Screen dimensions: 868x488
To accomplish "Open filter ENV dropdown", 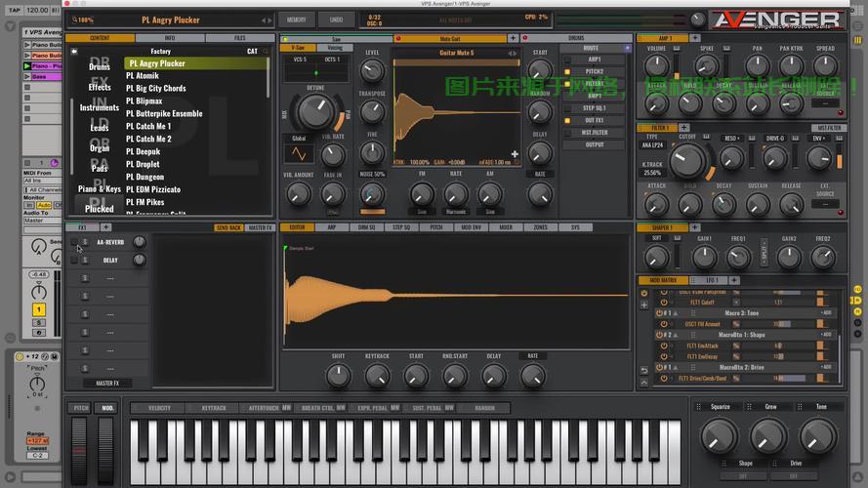I will tap(819, 138).
